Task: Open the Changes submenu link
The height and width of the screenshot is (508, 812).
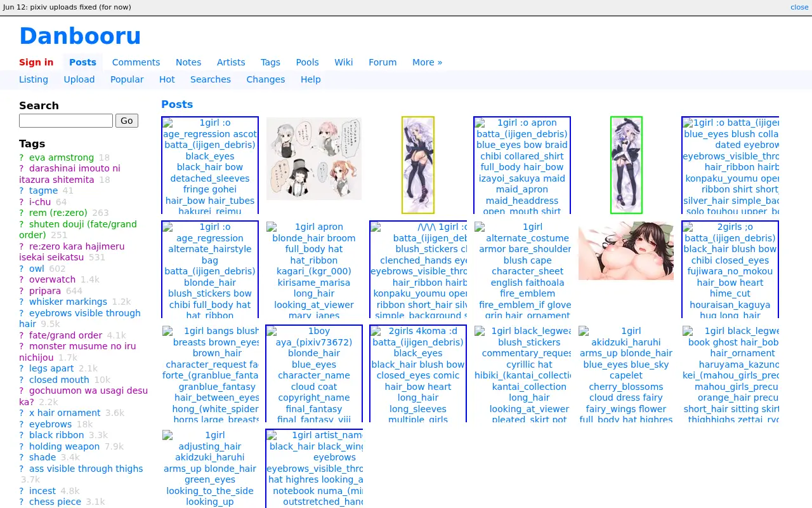Action: 265,79
